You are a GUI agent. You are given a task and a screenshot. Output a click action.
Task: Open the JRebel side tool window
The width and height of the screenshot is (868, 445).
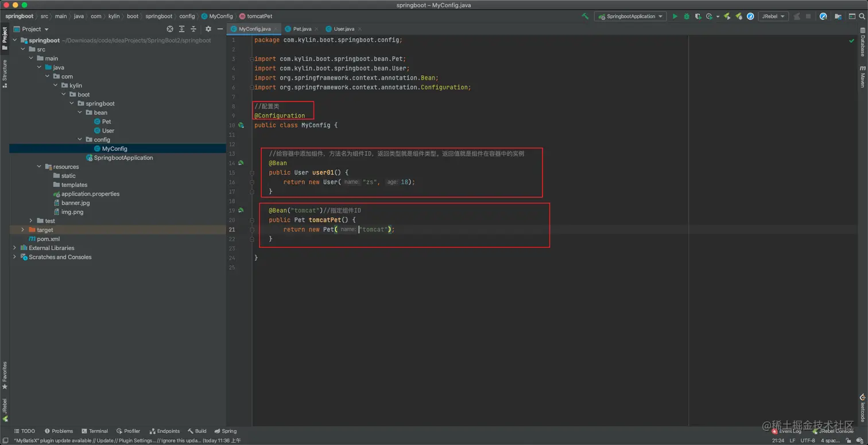5,410
